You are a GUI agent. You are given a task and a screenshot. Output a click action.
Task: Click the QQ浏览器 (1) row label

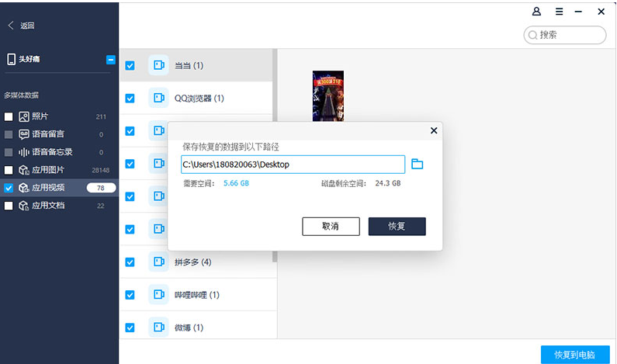pos(199,98)
